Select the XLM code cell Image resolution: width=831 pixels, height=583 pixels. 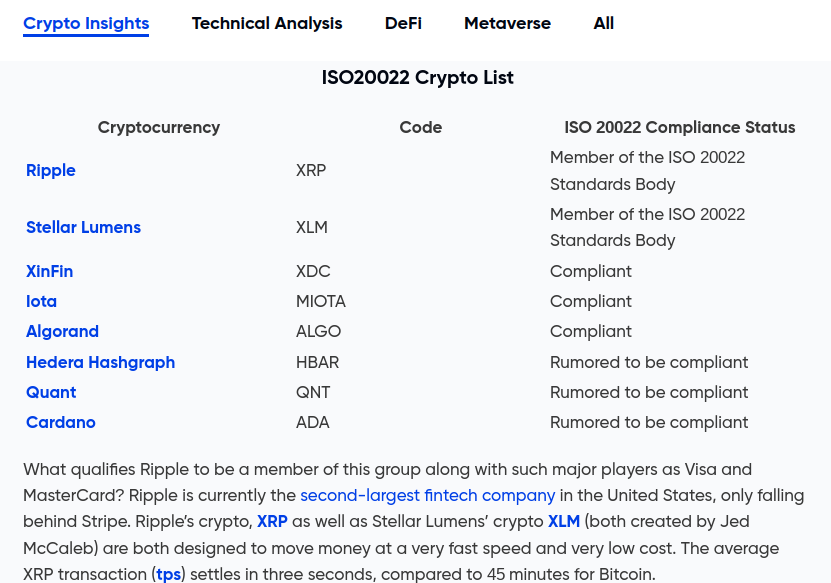pos(312,227)
